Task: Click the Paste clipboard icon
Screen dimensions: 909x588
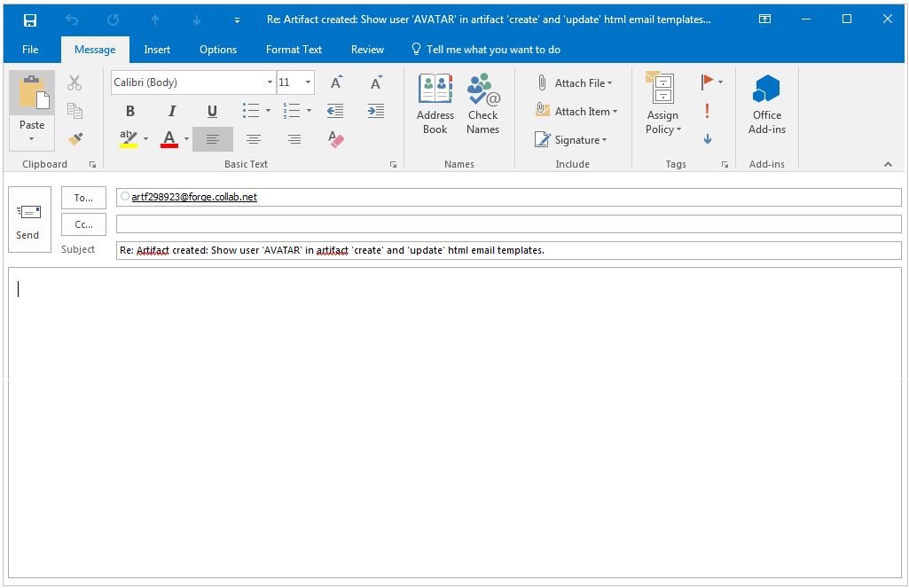Action: [32, 93]
